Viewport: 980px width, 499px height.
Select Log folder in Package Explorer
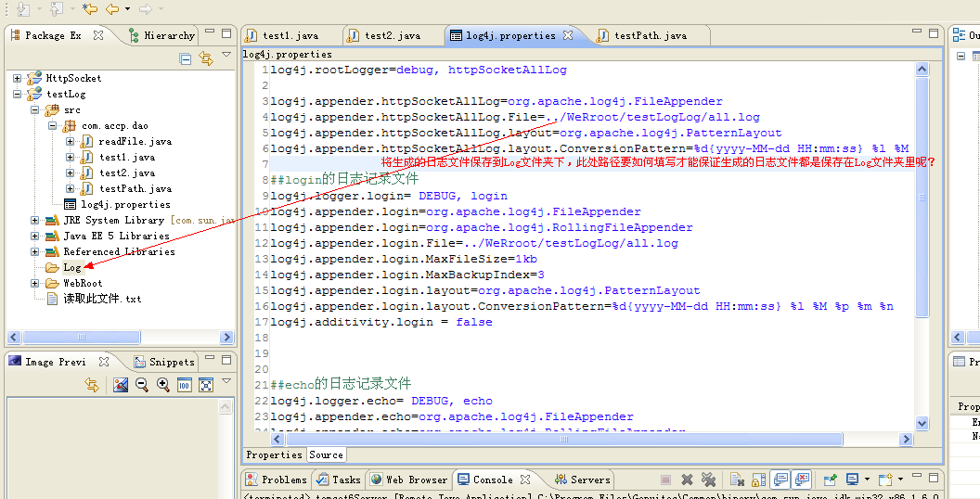click(x=71, y=268)
